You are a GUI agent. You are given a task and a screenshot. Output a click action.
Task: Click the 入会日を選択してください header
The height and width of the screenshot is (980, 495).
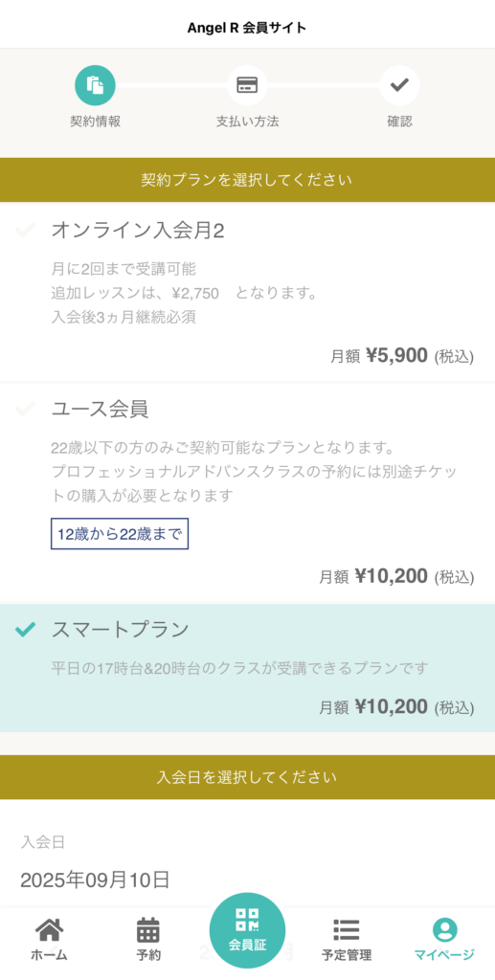click(x=247, y=777)
